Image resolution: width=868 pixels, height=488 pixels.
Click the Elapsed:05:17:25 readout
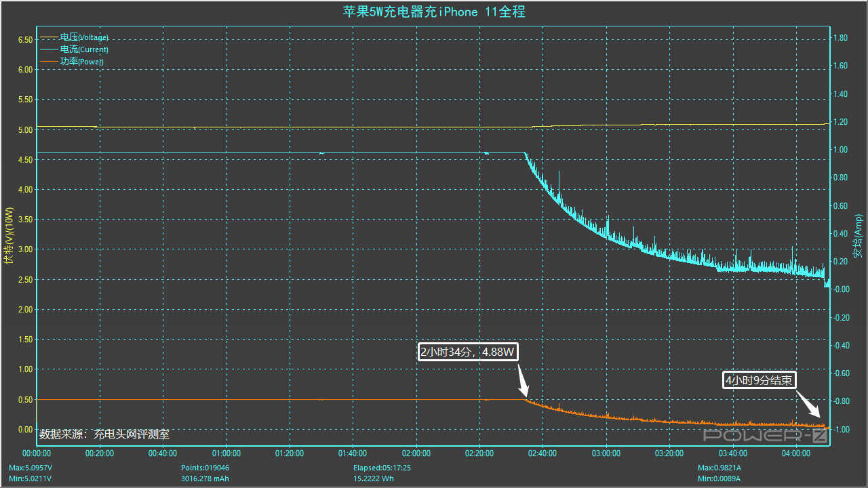(382, 468)
